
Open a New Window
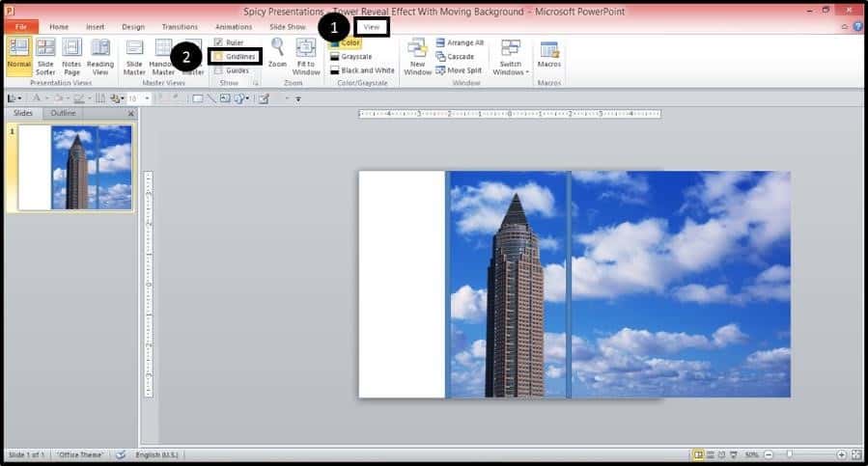click(x=417, y=56)
